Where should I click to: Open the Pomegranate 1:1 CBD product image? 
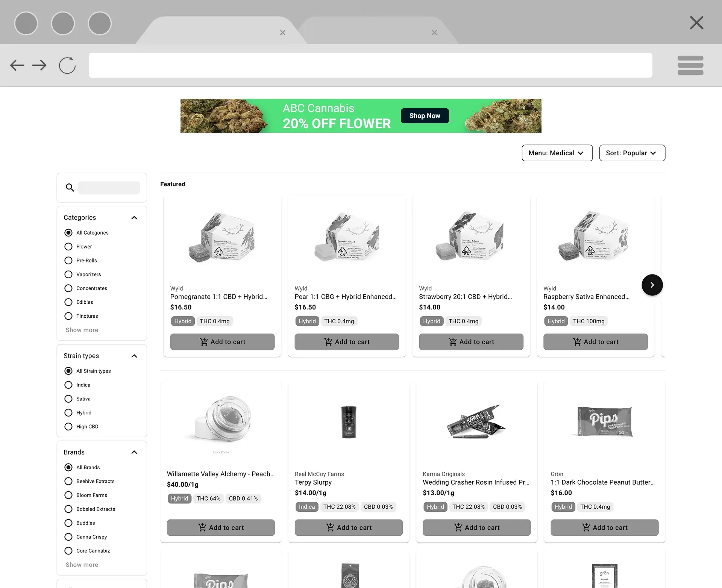coord(222,238)
